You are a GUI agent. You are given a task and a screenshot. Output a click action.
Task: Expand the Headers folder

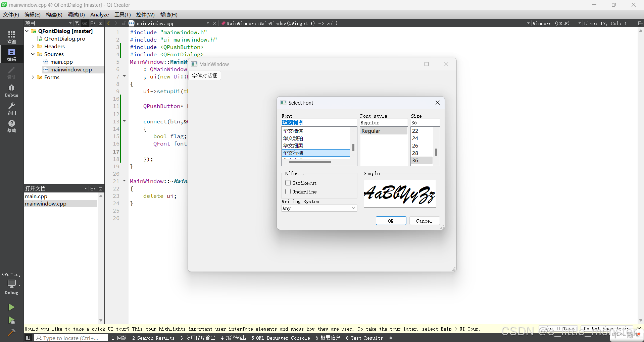coord(33,46)
